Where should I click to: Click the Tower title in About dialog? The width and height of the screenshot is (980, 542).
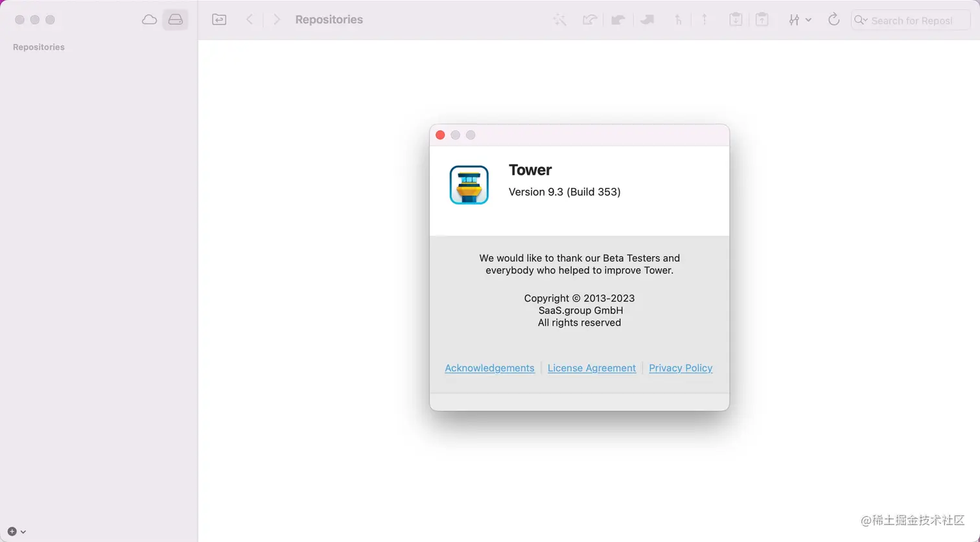click(x=530, y=170)
